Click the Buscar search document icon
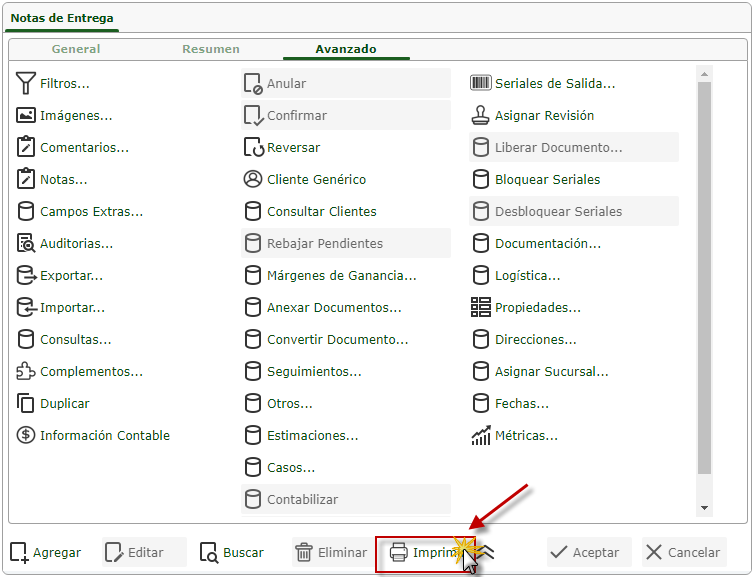 coord(209,552)
